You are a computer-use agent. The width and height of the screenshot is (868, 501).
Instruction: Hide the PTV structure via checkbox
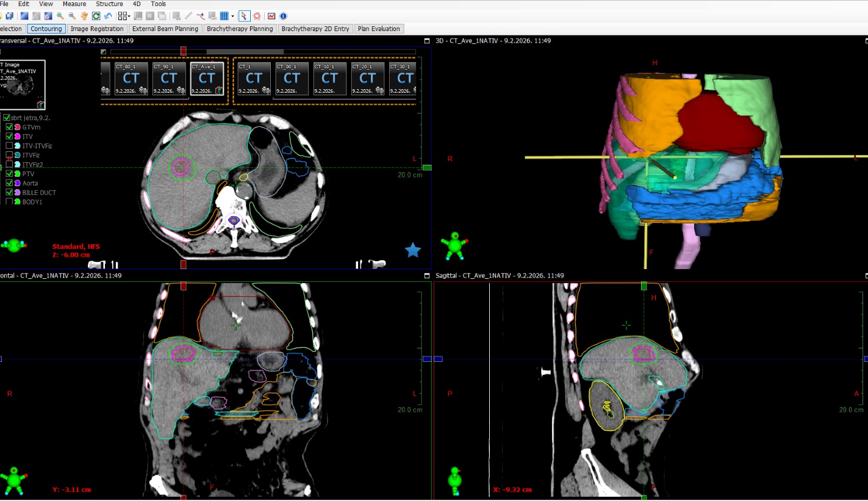9,174
